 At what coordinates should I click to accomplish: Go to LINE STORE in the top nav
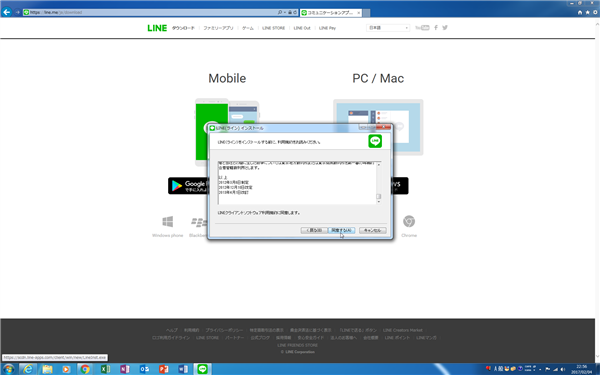(x=273, y=28)
